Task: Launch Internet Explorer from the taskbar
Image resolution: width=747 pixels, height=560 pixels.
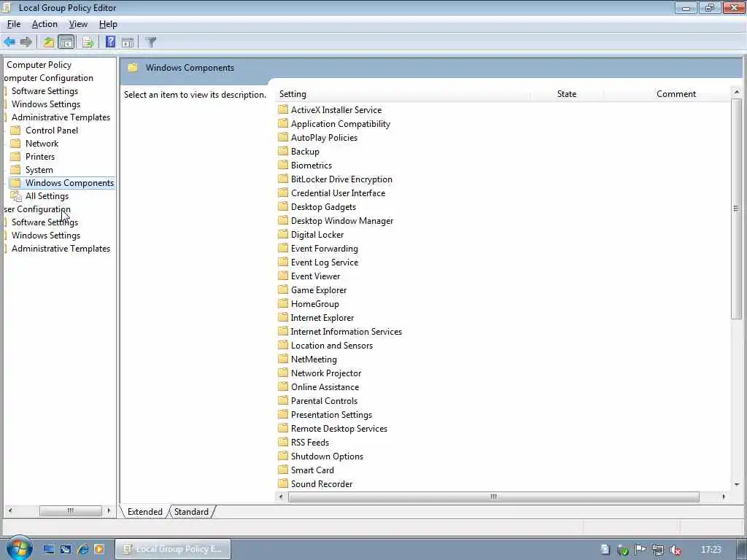Action: pos(82,549)
